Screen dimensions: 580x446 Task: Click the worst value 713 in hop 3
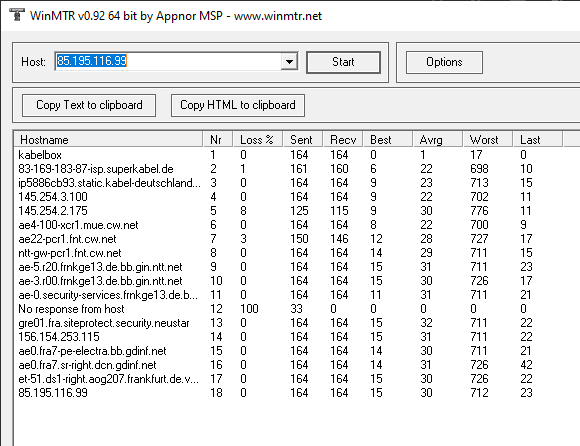pyautogui.click(x=479, y=183)
